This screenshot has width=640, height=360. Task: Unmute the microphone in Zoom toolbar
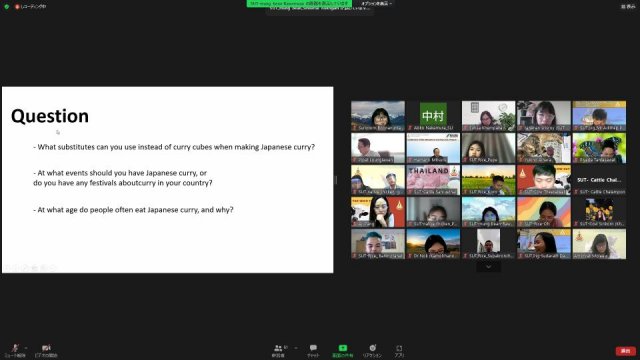coord(15,350)
